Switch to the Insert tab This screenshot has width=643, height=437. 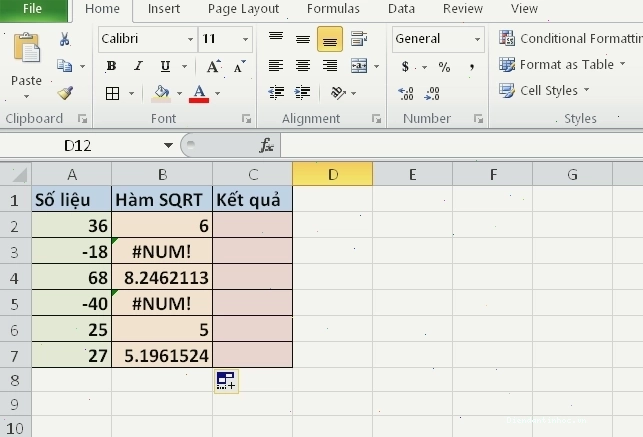pyautogui.click(x=164, y=9)
